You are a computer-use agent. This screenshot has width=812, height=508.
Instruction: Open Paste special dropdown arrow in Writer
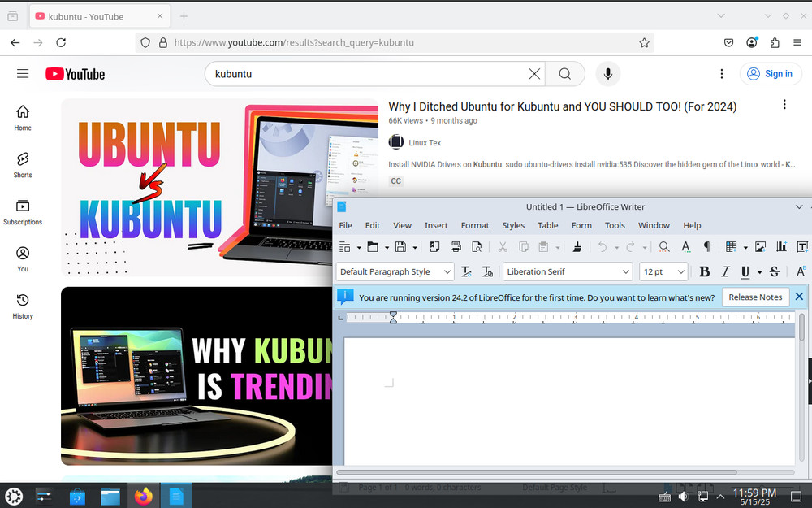[x=557, y=248]
